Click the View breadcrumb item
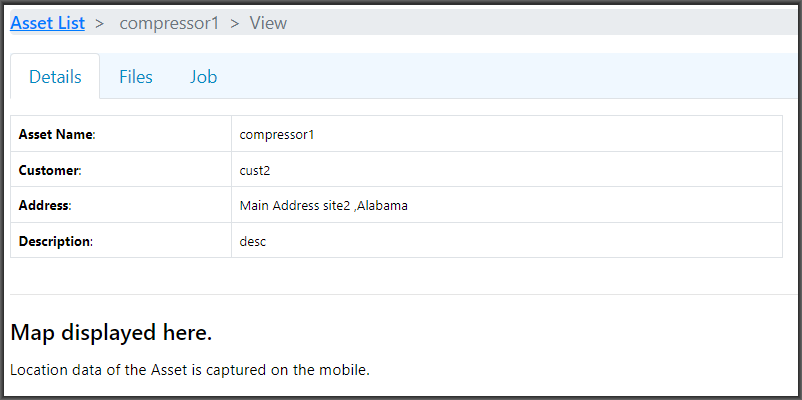Screen dimensions: 802x400 [x=268, y=22]
